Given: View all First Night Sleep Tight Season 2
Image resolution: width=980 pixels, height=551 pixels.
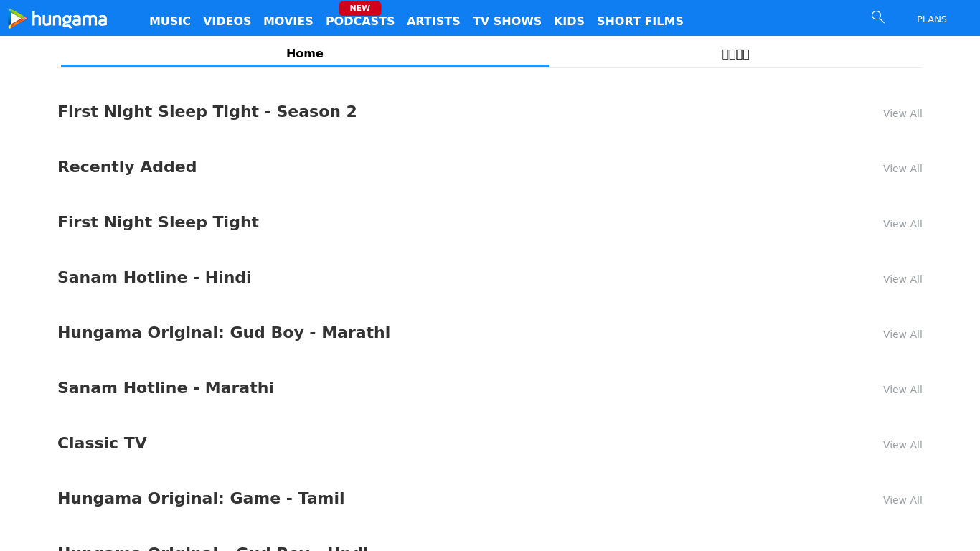Looking at the screenshot, I should coord(902,113).
